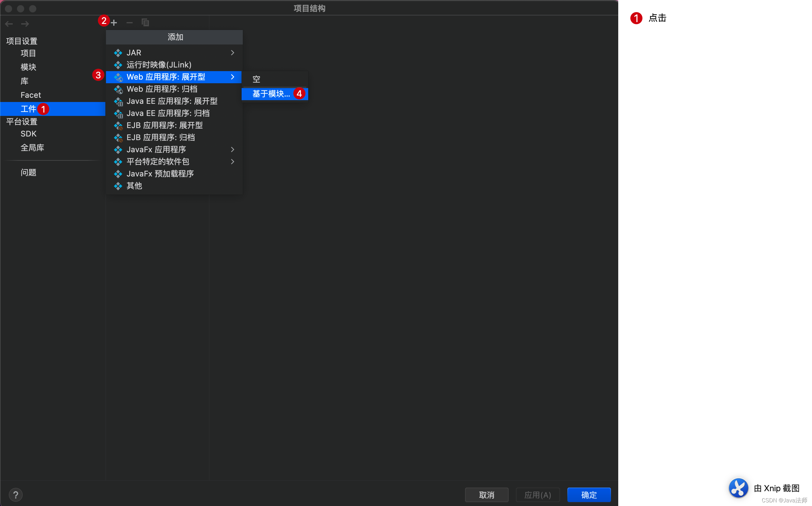The width and height of the screenshot is (812, 506).
Task: Open the 模块 settings section
Action: tap(28, 67)
